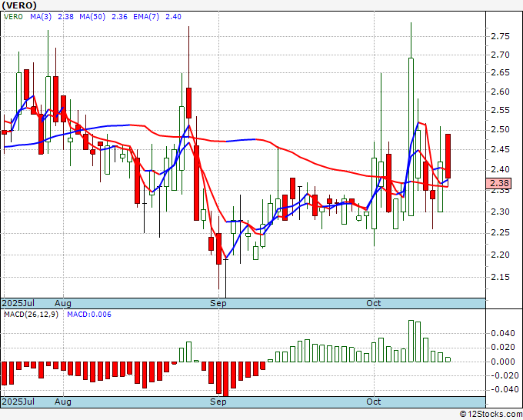
Task: Click the 2025Jul label on price chart axis
Action: [18, 303]
